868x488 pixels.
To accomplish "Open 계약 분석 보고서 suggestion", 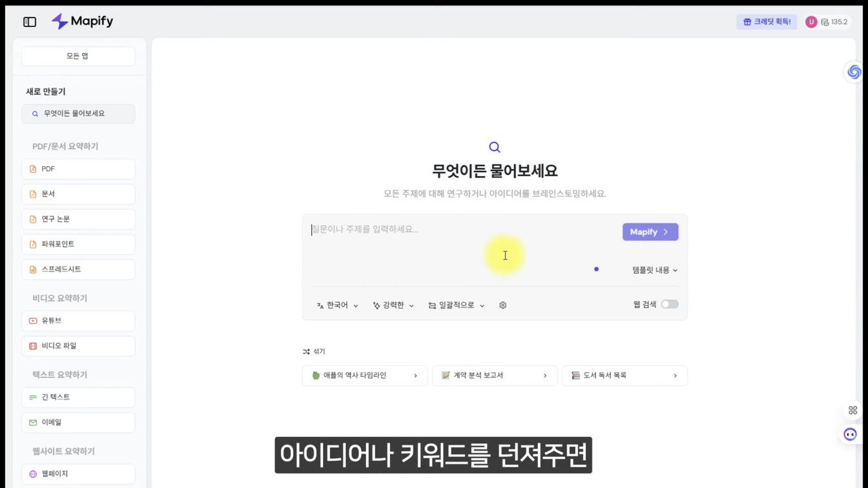I will [x=495, y=376].
